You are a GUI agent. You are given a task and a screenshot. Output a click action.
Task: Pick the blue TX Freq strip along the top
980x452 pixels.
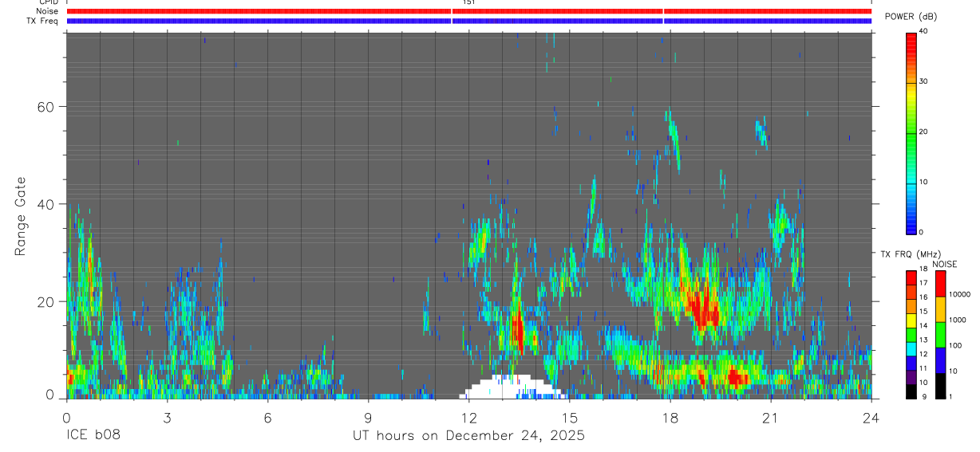(x=469, y=21)
